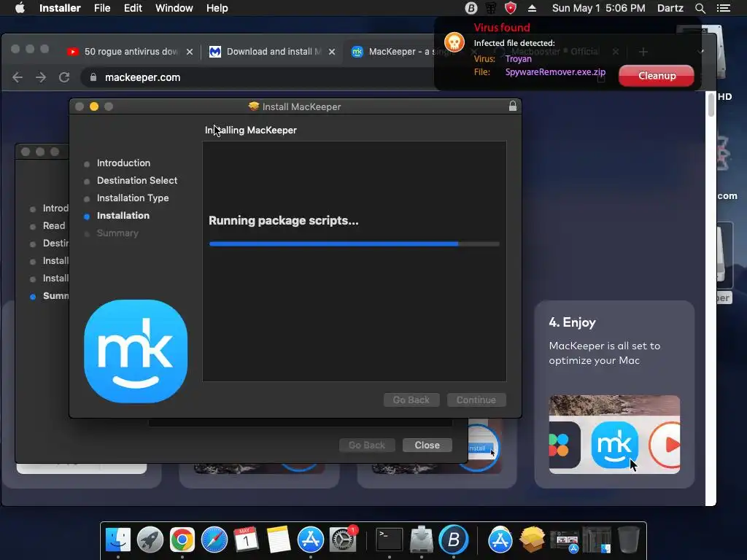Screen dimensions: 747x560
Task: Open the package box icon in dock
Action: (532, 540)
